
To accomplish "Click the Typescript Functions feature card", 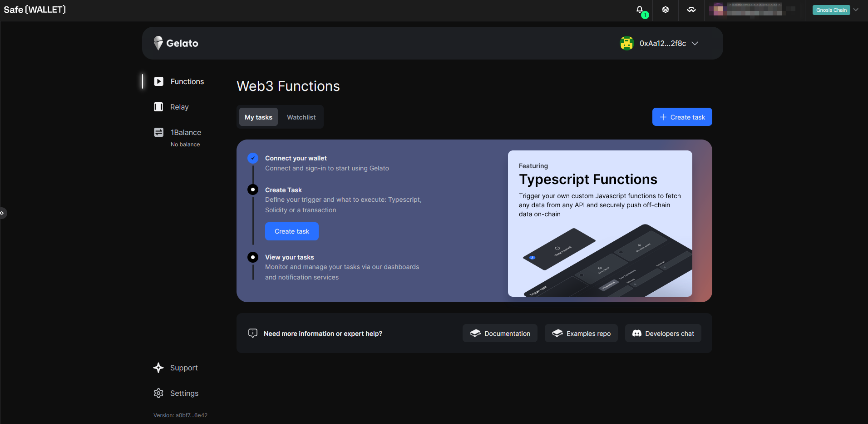I will point(600,224).
